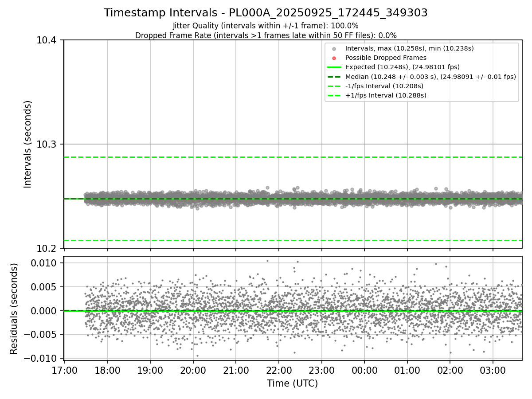The image size is (532, 399).
Task: Click the x-axis tick label '21:00'
Action: click(x=236, y=370)
